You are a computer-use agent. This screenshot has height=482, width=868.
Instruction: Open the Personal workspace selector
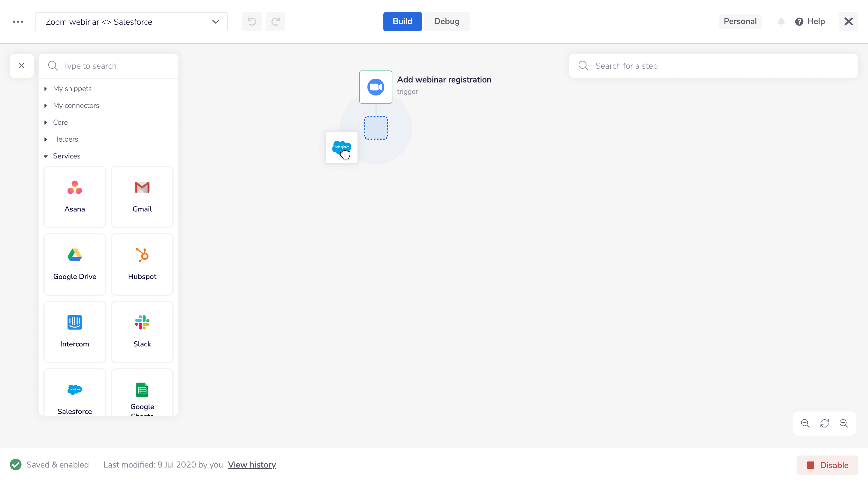[x=740, y=22]
